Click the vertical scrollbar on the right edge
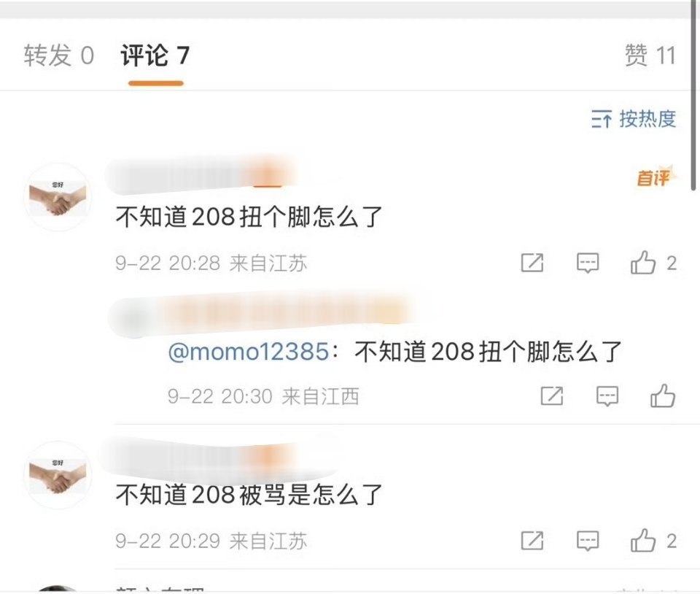This screenshot has width=700, height=594. pos(693,96)
